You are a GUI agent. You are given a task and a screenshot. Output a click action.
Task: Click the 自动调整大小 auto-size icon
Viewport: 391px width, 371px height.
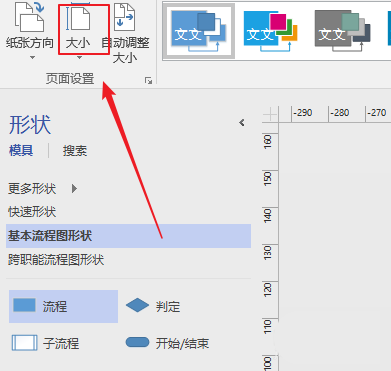point(124,17)
